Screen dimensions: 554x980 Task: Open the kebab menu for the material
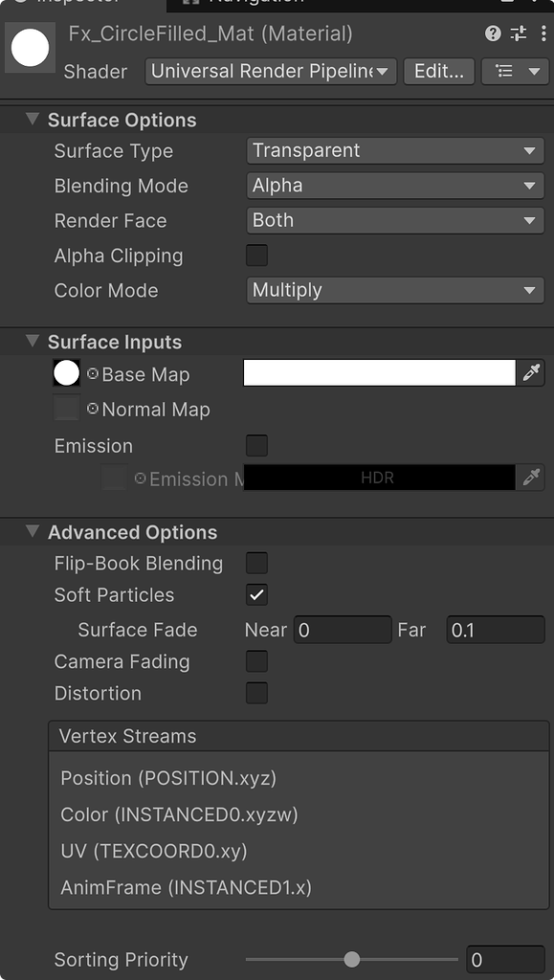click(545, 33)
